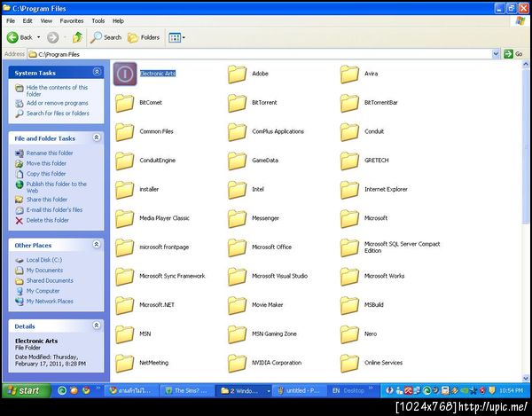Image resolution: width=532 pixels, height=416 pixels.
Task: Select the Common Files folder icon
Action: 124,131
